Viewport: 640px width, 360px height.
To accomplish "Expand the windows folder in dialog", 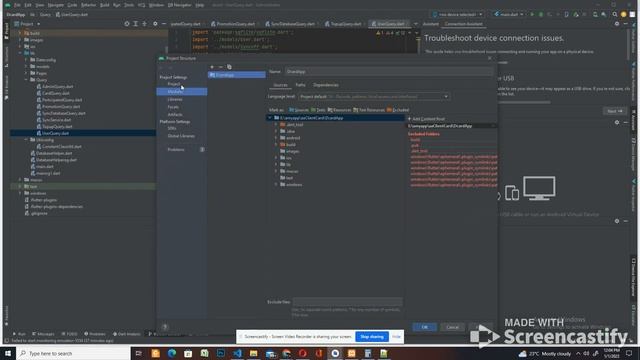I will click(x=276, y=184).
